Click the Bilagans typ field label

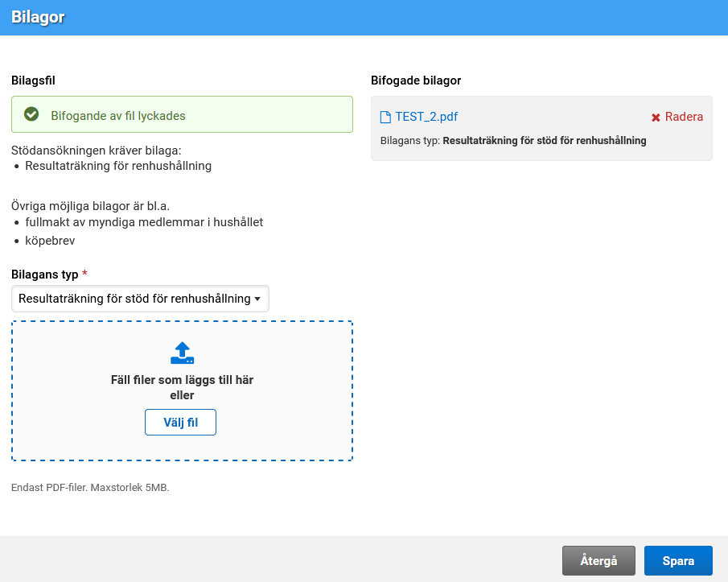45,274
